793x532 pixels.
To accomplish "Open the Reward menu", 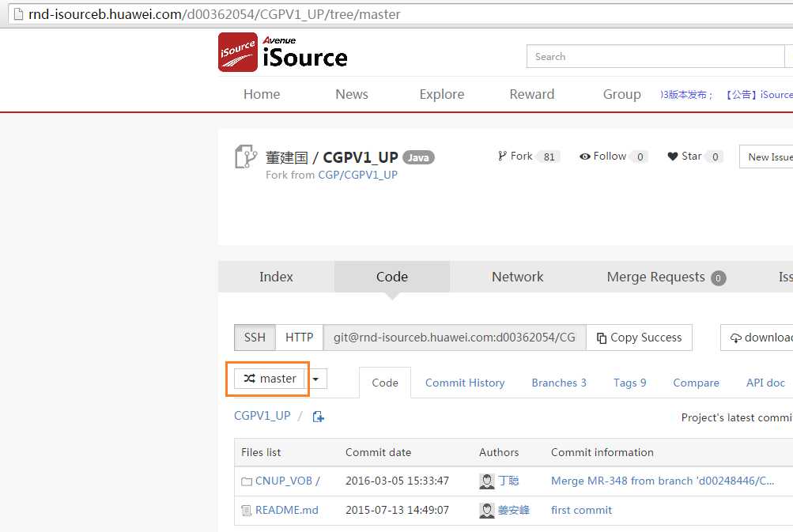I will [531, 94].
